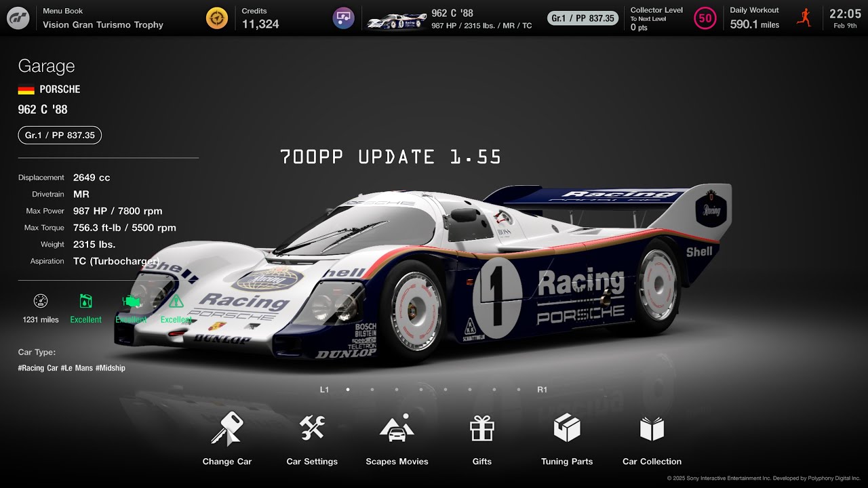Viewport: 868px width, 488px height.
Task: Click the engine condition icon
Action: click(132, 301)
